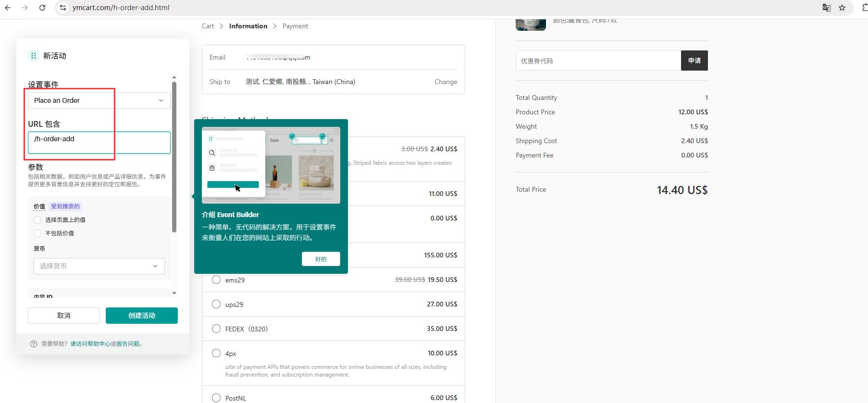868x403 pixels.
Task: Open the 报告问题 link
Action: (x=128, y=344)
